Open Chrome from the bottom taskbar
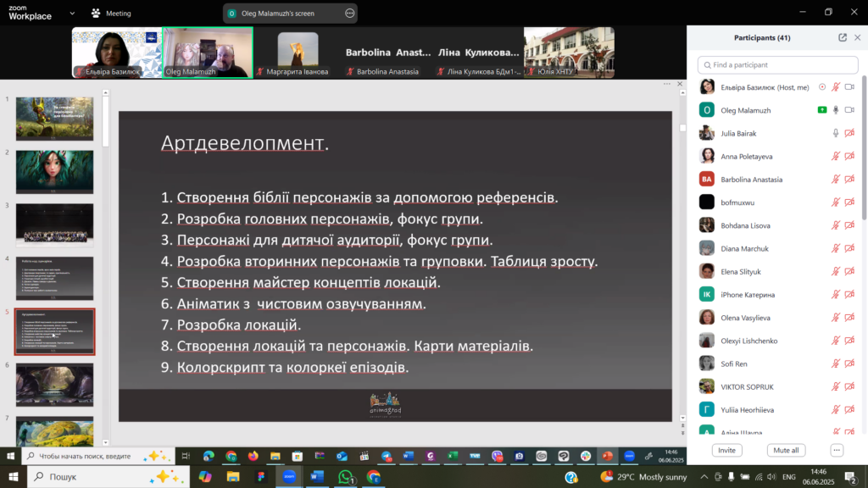Image resolution: width=868 pixels, height=488 pixels. coord(374,476)
